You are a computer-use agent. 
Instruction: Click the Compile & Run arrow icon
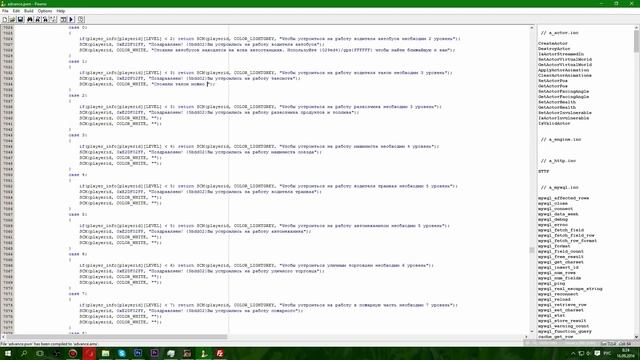tap(71, 19)
